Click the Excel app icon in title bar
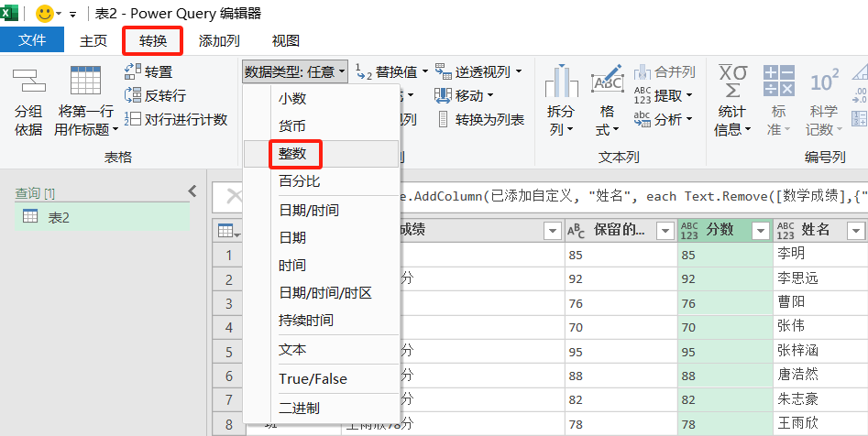 pyautogui.click(x=9, y=12)
